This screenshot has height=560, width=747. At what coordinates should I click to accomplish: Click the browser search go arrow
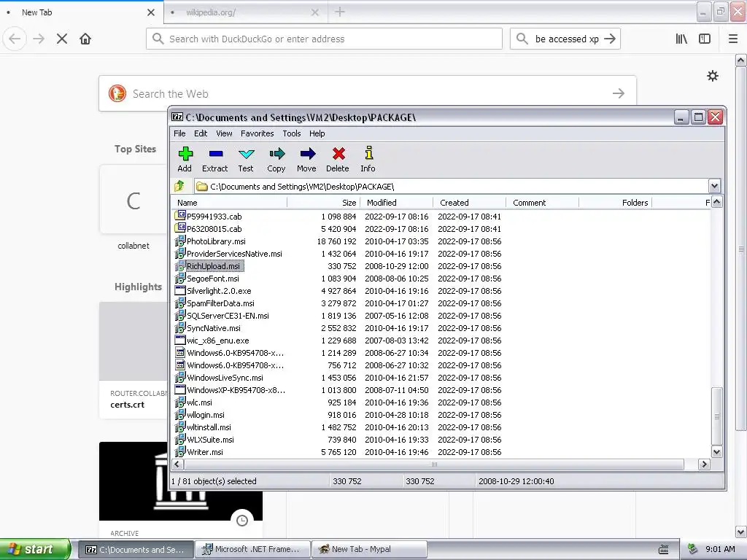pos(610,39)
